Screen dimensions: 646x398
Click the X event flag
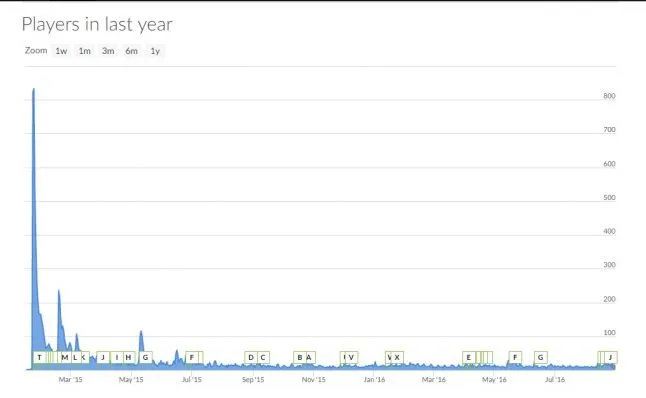click(x=397, y=357)
